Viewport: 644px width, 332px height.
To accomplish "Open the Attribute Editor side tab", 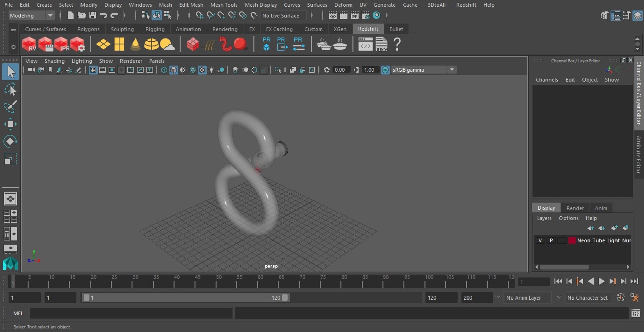I will (638, 154).
